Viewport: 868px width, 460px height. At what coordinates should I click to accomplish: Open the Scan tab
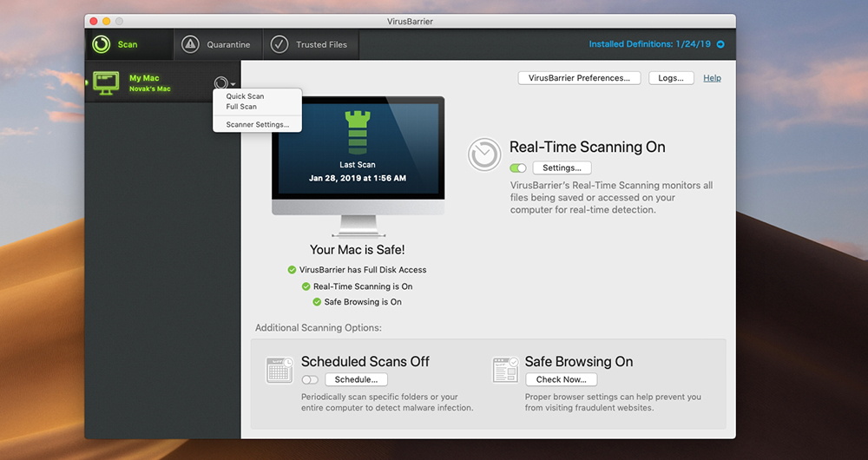[x=129, y=44]
